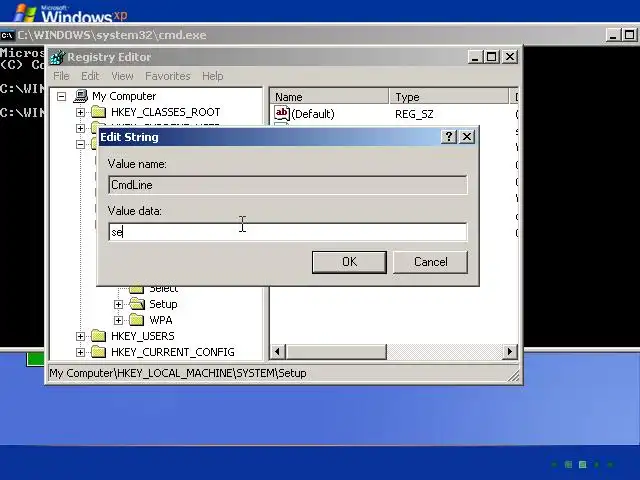The height and width of the screenshot is (480, 640).
Task: Click the Edit String help question button
Action: click(x=449, y=137)
